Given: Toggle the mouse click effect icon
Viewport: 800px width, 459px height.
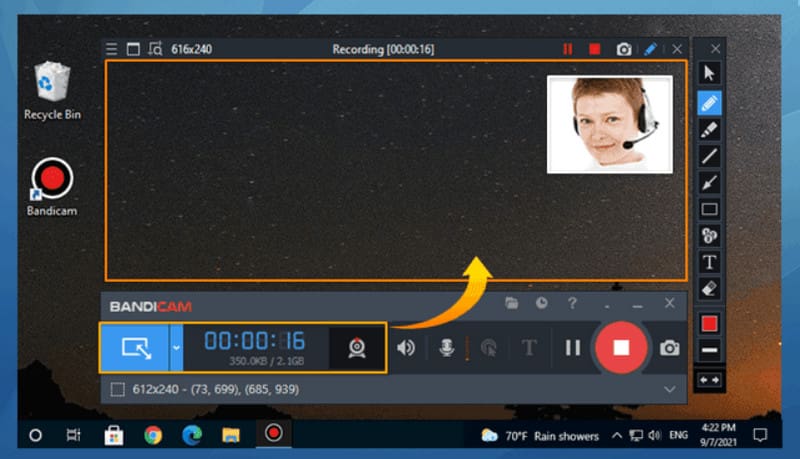Looking at the screenshot, I should click(488, 348).
